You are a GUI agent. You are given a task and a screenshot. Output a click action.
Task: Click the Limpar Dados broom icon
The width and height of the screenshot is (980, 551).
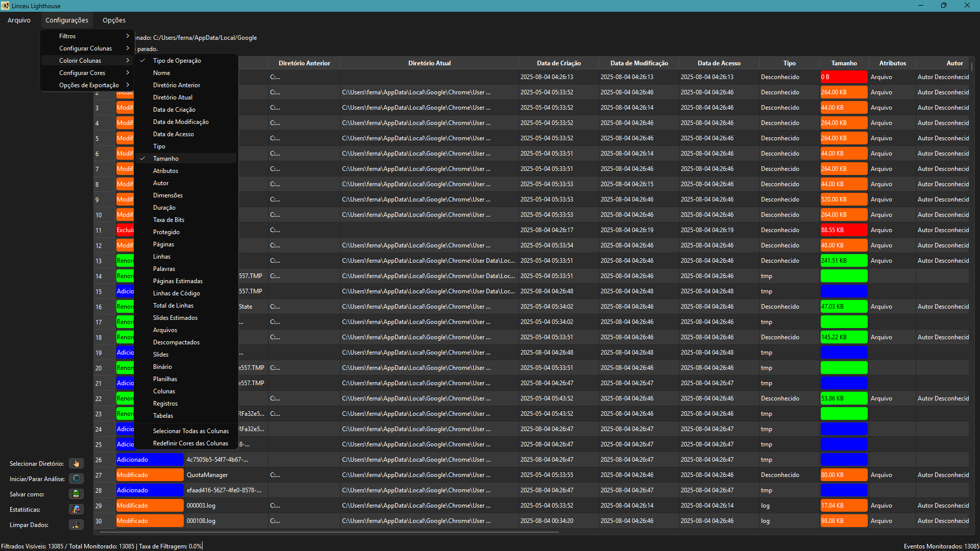(x=76, y=524)
